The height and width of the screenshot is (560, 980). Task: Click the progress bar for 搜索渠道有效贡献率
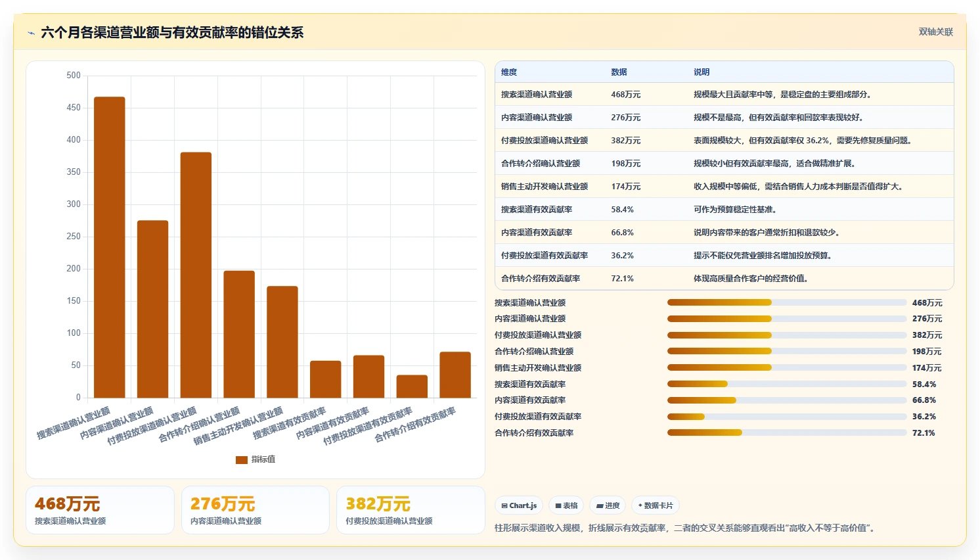[787, 384]
